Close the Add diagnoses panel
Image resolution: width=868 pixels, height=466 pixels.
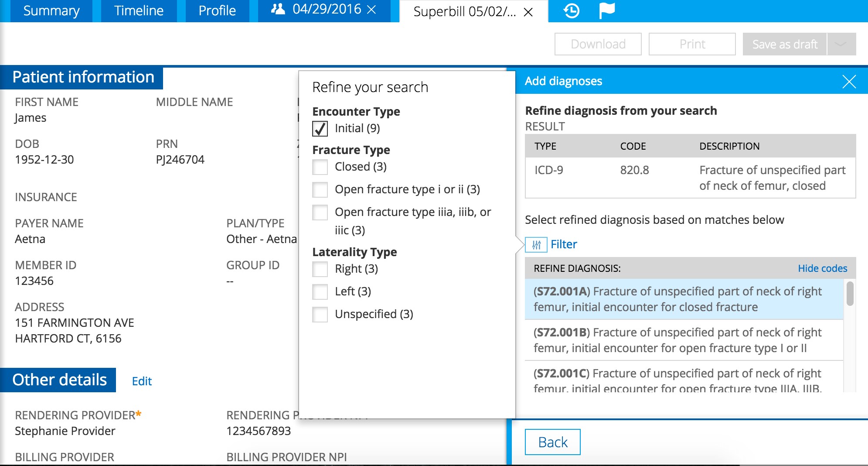click(849, 82)
